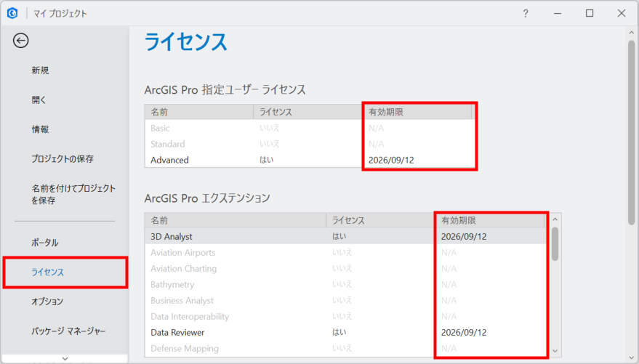
Task: Click extensions list scroll down arrow
Action: [x=555, y=351]
